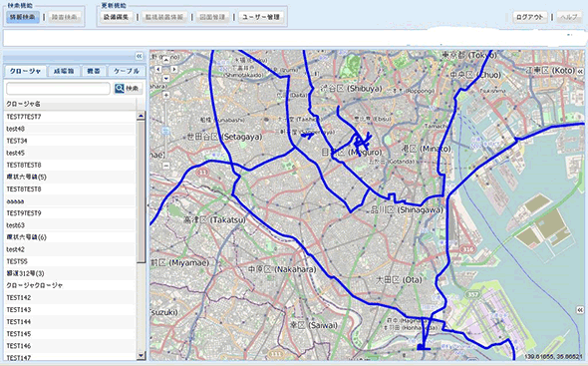Open the second tab next to クロージャ

[x=64, y=71]
